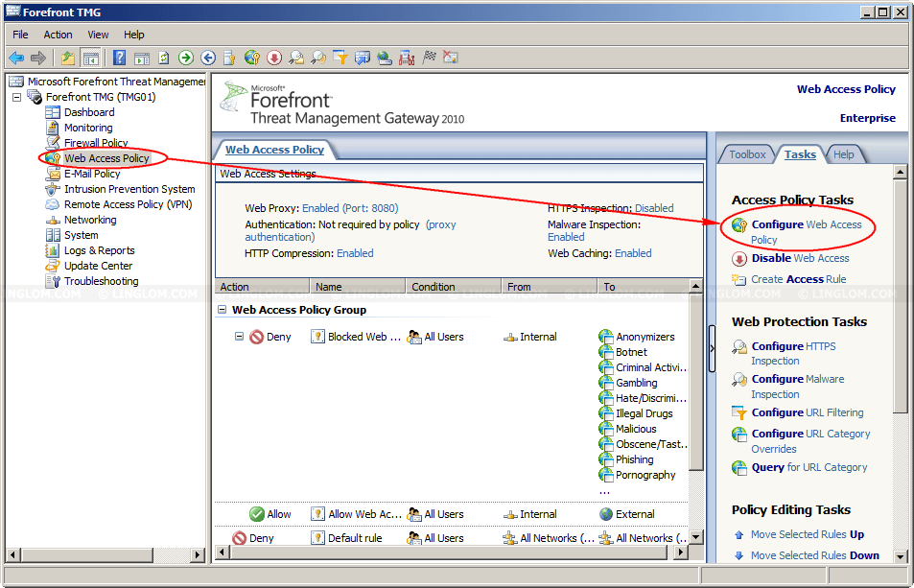Open Help via the blue question-mark icon
Image resolution: width=914 pixels, height=588 pixels.
click(120, 58)
